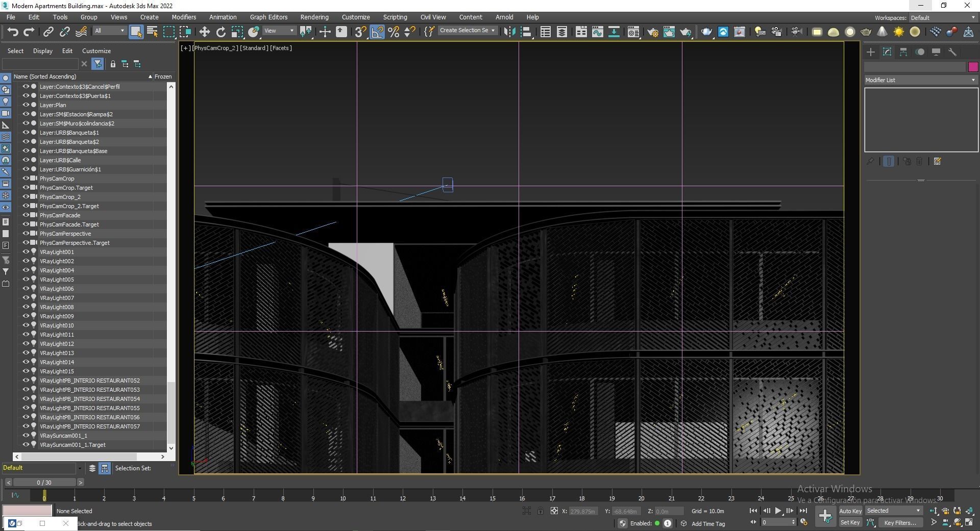The height and width of the screenshot is (531, 980).
Task: Click the Scene Explorer search field
Action: 40,64
